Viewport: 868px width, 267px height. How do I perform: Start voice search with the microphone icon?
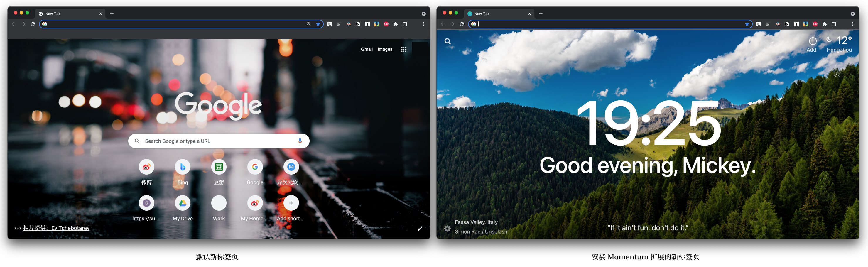pos(300,141)
